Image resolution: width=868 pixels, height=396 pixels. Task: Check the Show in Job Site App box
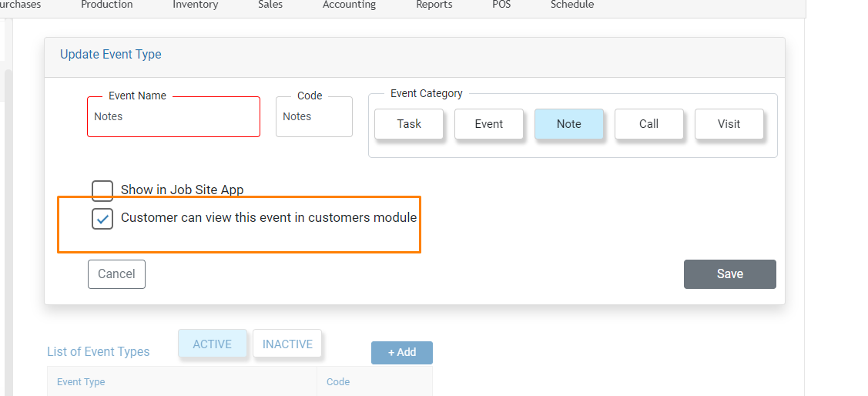102,190
